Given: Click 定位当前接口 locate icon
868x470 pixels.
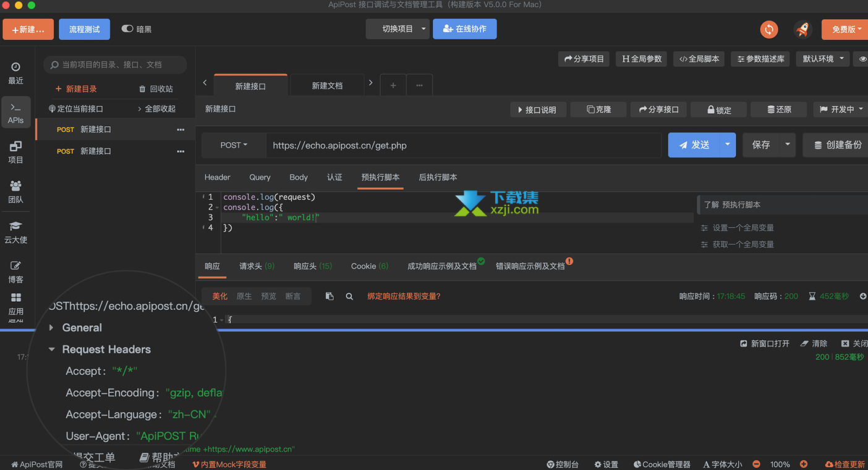Looking at the screenshot, I should 52,109.
